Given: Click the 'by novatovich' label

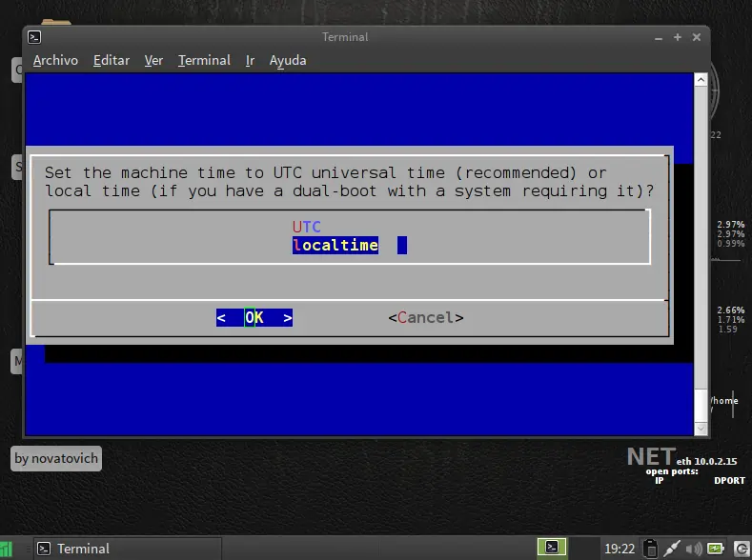Looking at the screenshot, I should coord(56,458).
